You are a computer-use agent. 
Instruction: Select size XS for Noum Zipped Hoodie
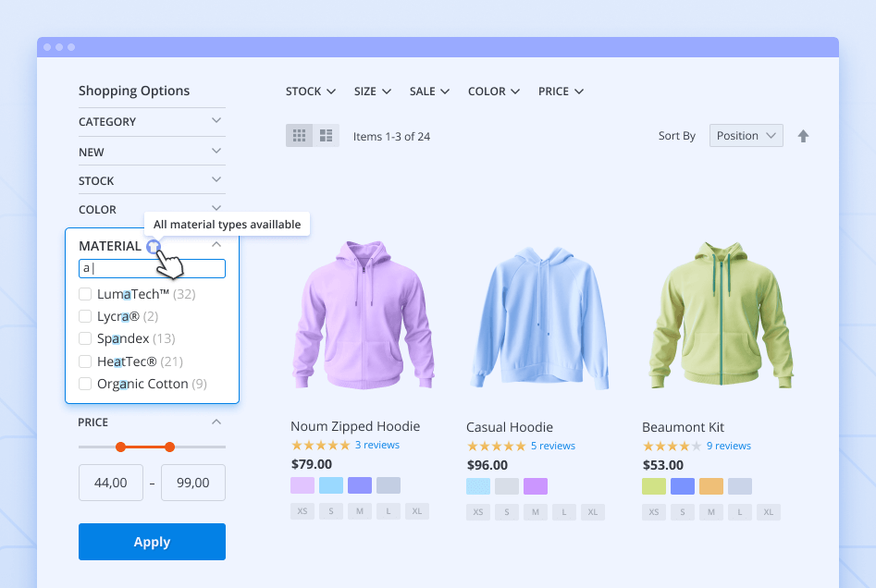302,511
